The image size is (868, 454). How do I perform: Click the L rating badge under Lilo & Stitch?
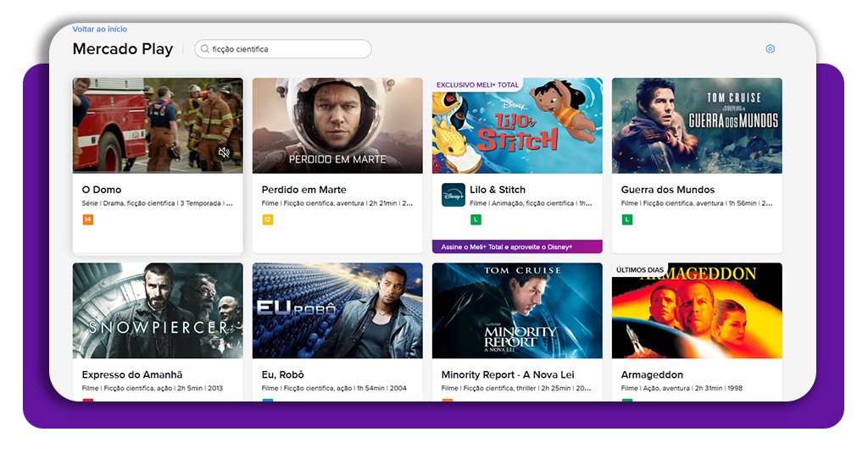[x=476, y=219]
